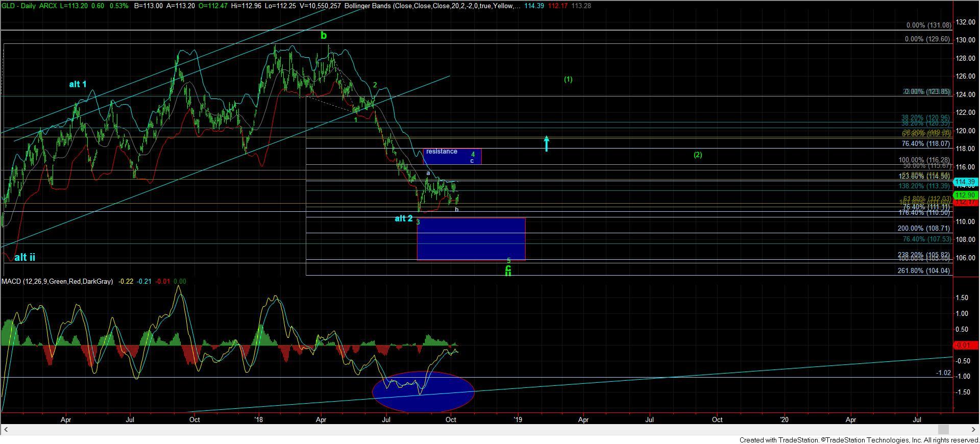Select the 'alt ii' wave label
The width and height of the screenshot is (980, 444).
tap(24, 257)
